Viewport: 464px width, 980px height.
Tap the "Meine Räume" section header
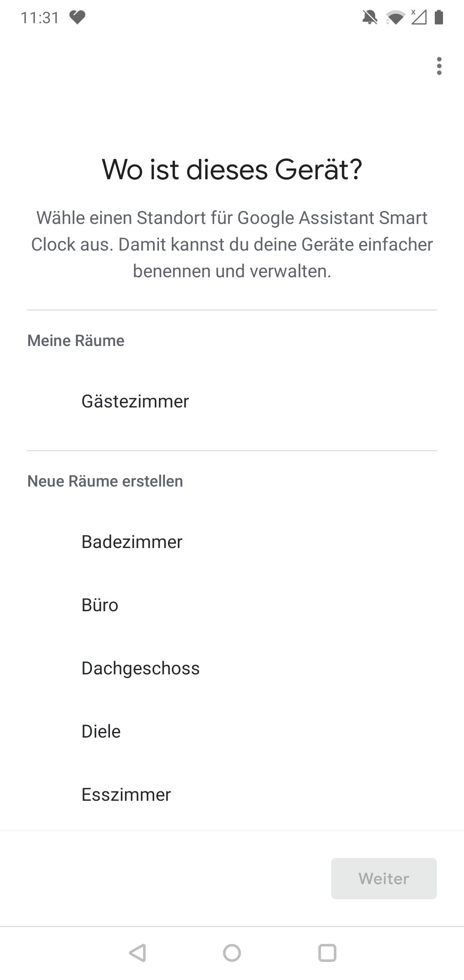click(76, 340)
